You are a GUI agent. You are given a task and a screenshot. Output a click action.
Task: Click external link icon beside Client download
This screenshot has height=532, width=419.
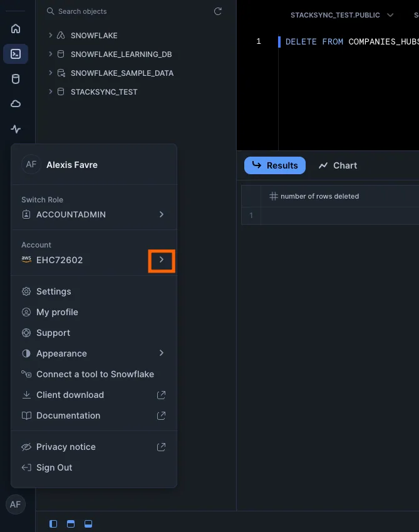click(x=161, y=395)
